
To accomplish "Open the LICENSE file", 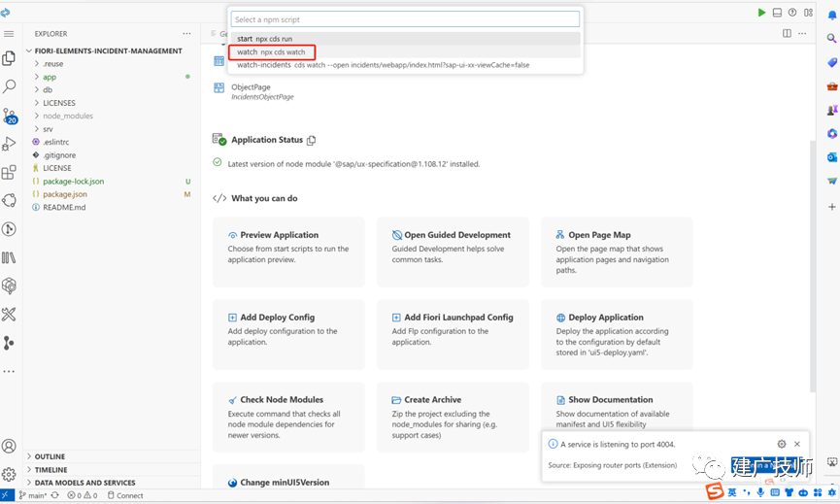I will (x=56, y=168).
